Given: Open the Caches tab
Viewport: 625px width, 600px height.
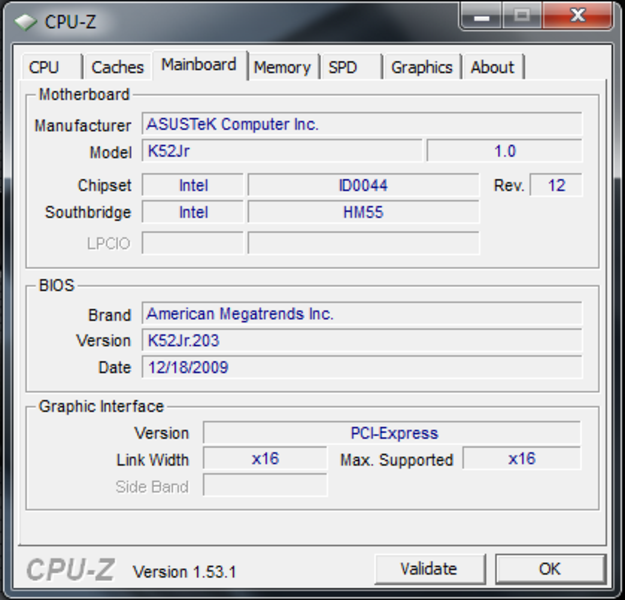Looking at the screenshot, I should pos(117,67).
